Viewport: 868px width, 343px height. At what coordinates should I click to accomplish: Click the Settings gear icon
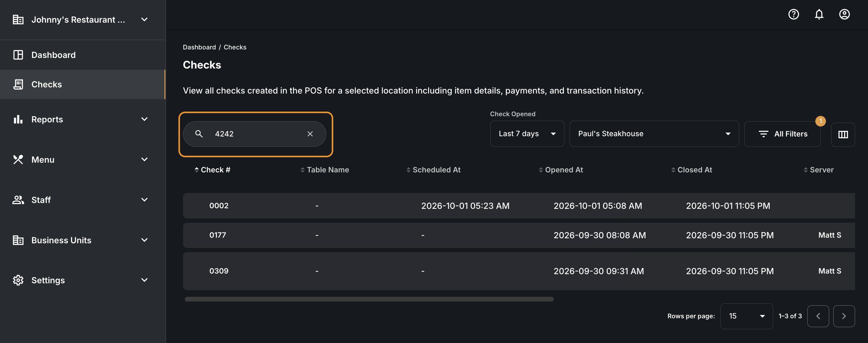[x=18, y=280]
